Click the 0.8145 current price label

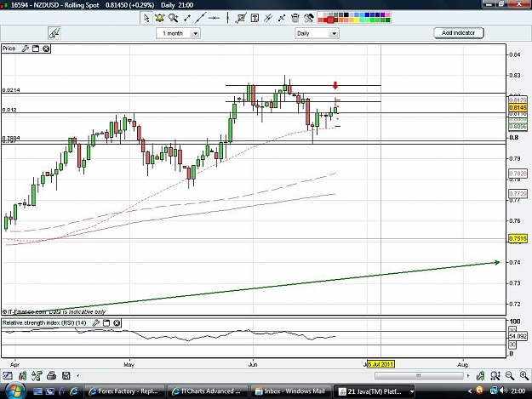click(518, 107)
